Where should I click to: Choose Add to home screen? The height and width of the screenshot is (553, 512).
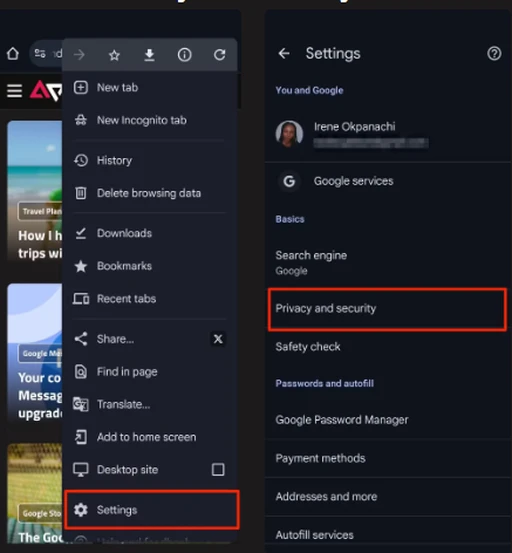click(x=151, y=437)
